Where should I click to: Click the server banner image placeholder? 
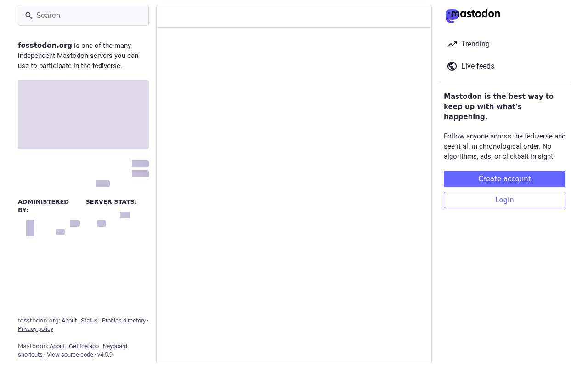tap(83, 115)
